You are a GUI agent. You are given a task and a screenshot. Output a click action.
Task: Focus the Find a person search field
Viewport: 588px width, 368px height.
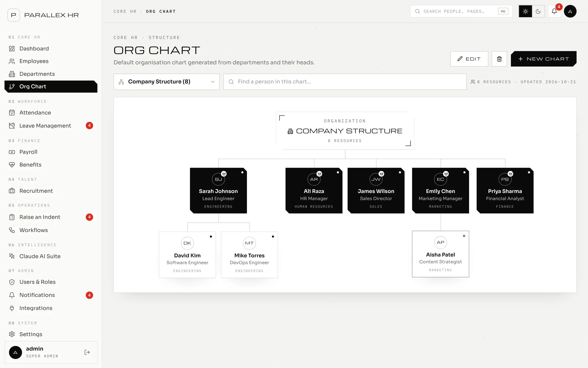(x=345, y=82)
